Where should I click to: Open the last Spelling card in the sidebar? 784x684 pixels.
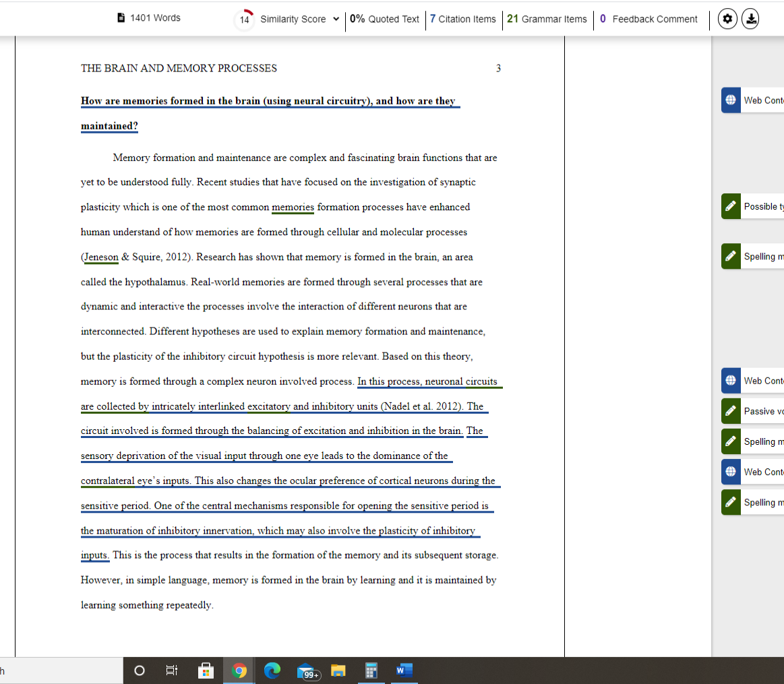752,502
